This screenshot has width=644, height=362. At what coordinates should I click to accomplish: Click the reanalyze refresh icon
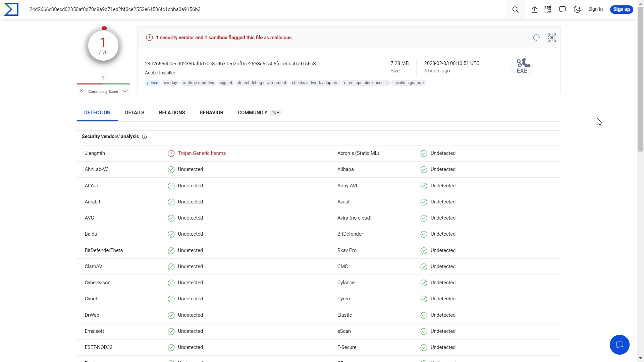click(537, 38)
